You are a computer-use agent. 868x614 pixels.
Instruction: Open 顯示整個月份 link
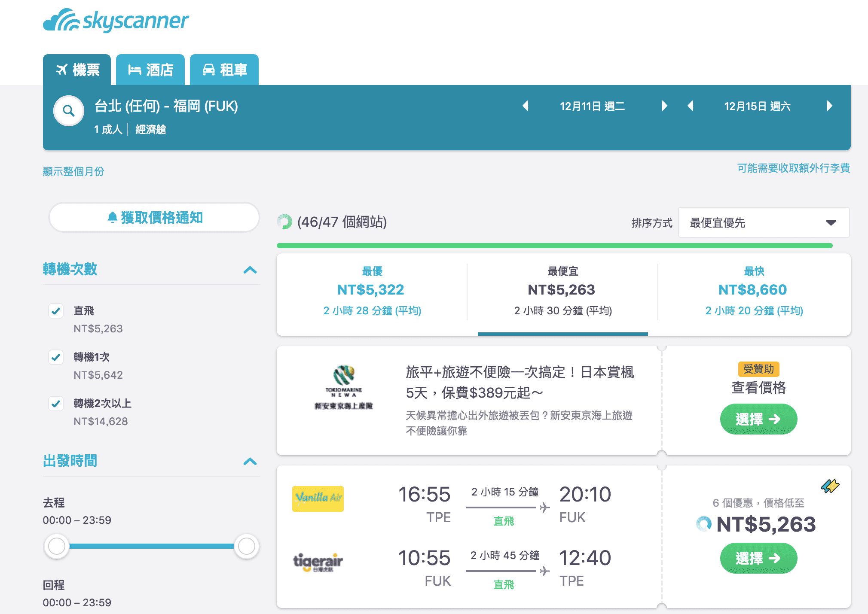coord(73,171)
